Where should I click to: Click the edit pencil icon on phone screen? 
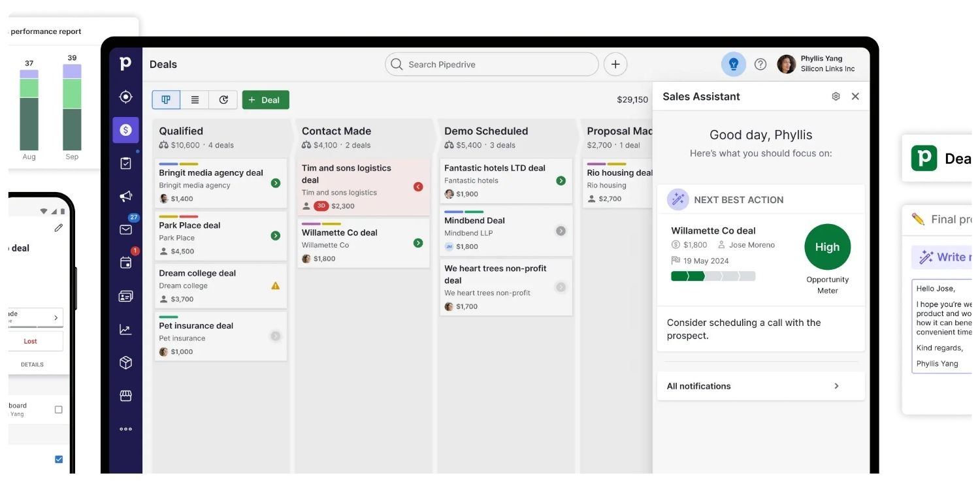tap(59, 228)
